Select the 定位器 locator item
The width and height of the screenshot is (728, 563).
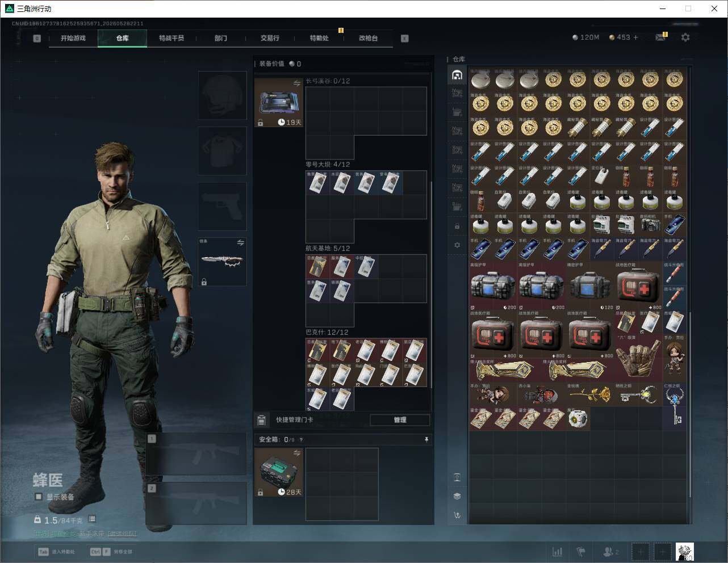[x=602, y=177]
